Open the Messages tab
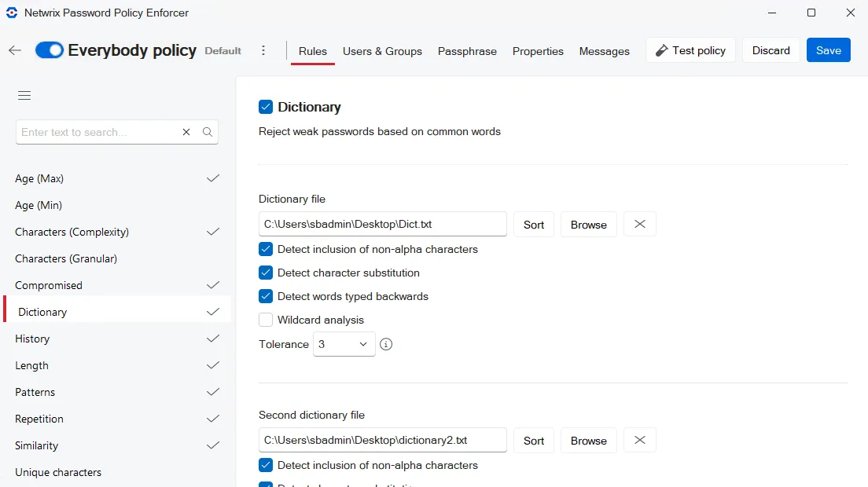Screen dimensions: 868x487 point(604,51)
